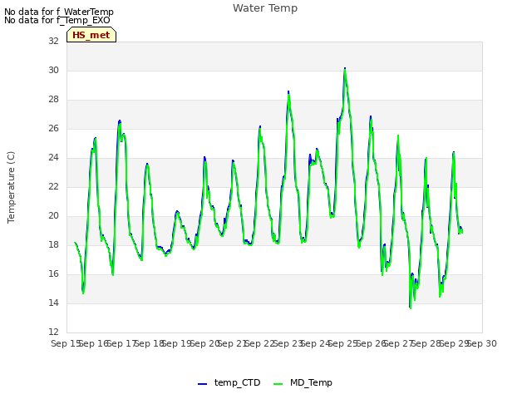Click the Water Temp chart title
532x399 pixels.
click(x=265, y=7)
